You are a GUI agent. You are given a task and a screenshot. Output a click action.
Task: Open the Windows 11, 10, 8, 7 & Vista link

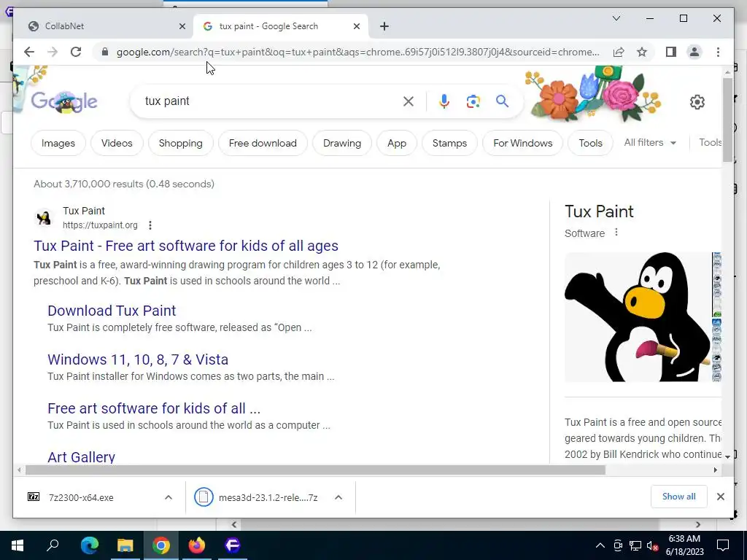(x=138, y=359)
